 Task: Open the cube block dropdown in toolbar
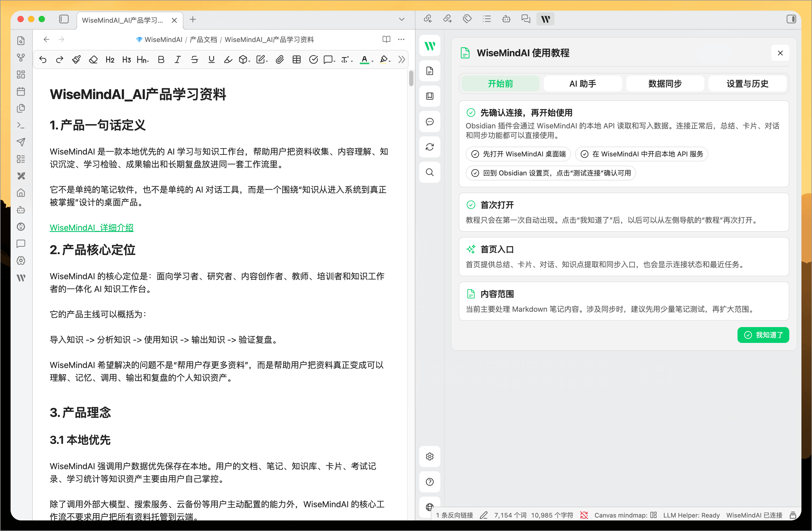(244, 60)
